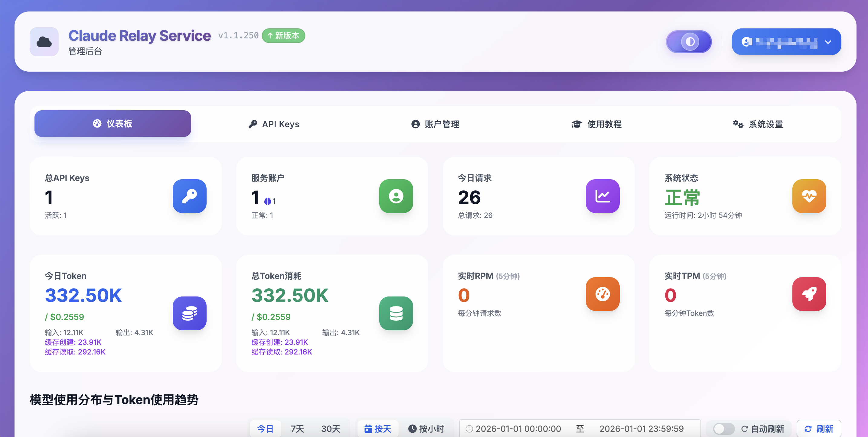
Task: Click the account icon on 服务账户 card
Action: [396, 196]
